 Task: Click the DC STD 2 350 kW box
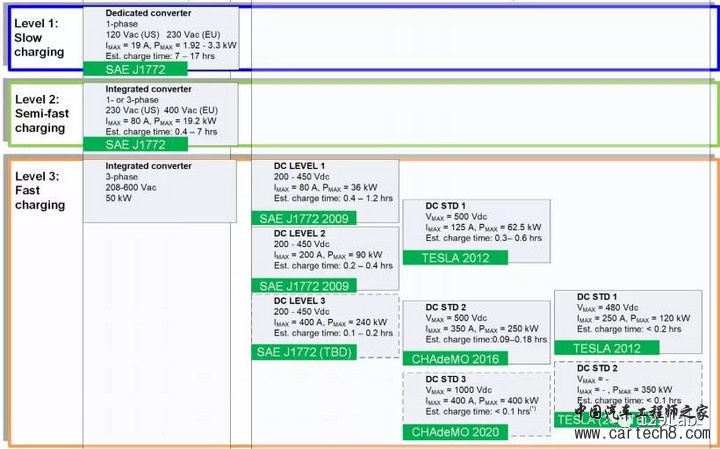tap(632, 386)
